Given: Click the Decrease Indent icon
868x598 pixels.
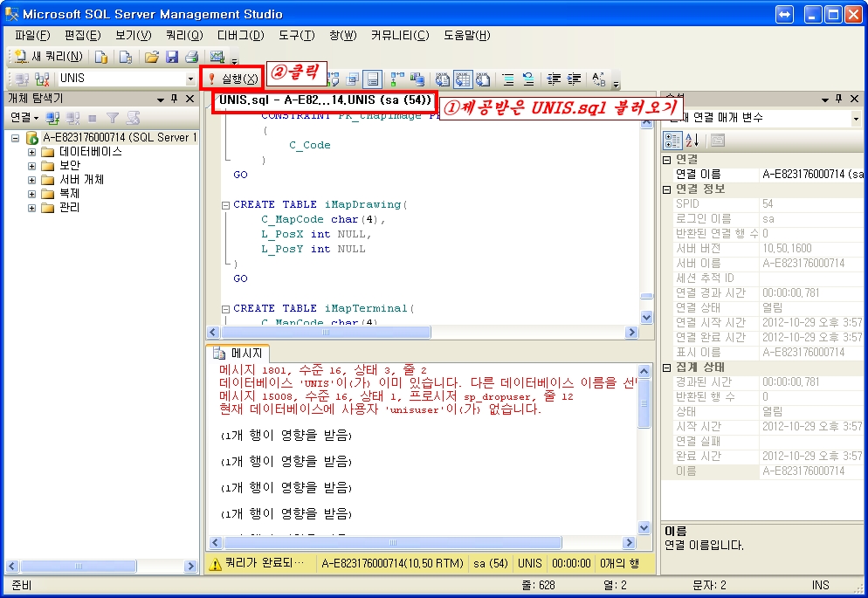Looking at the screenshot, I should (554, 79).
